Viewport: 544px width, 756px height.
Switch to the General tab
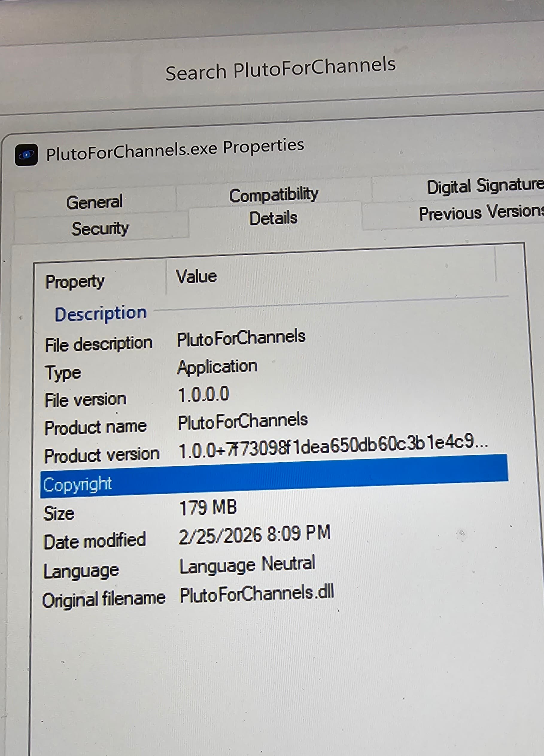(x=94, y=202)
